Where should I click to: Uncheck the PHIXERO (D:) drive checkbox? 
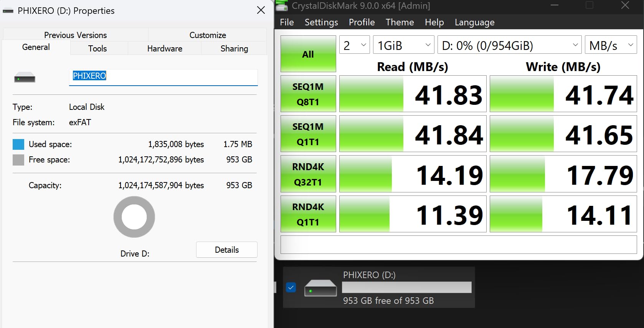[291, 287]
